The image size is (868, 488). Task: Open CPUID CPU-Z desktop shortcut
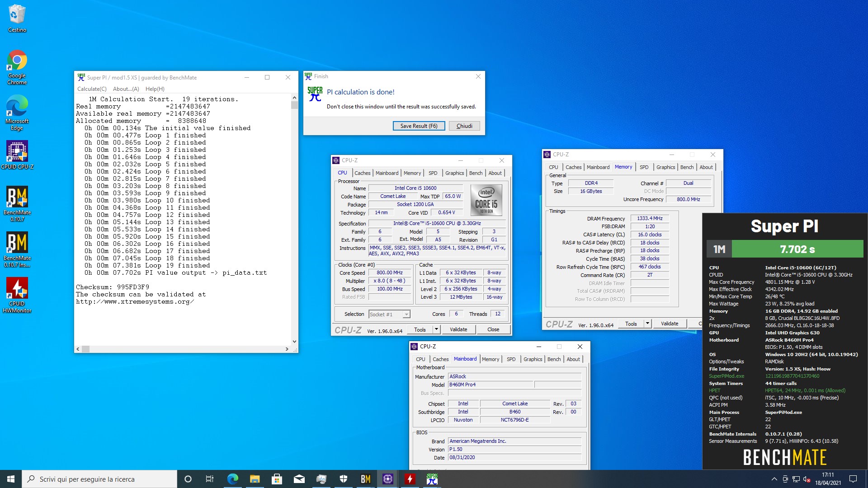click(x=17, y=155)
